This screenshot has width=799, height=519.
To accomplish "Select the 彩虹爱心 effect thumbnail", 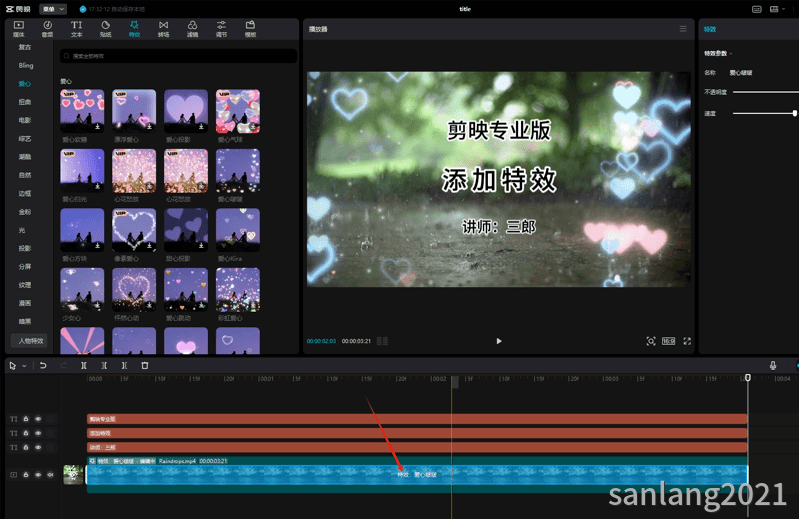I will tap(238, 289).
